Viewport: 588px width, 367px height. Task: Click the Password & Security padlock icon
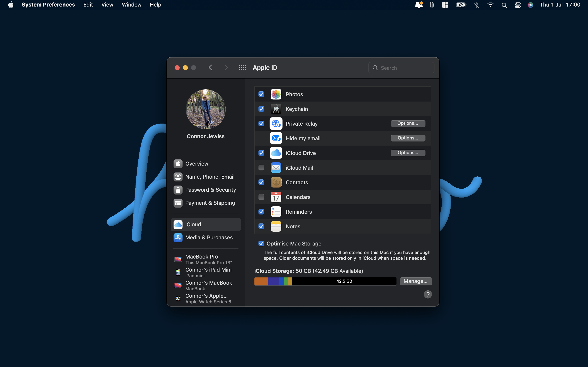pyautogui.click(x=178, y=190)
